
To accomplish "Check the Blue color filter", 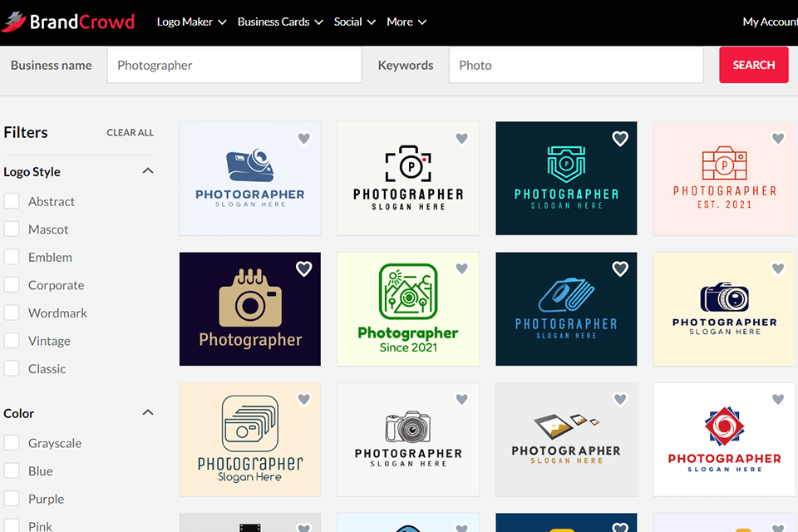I will [12, 471].
